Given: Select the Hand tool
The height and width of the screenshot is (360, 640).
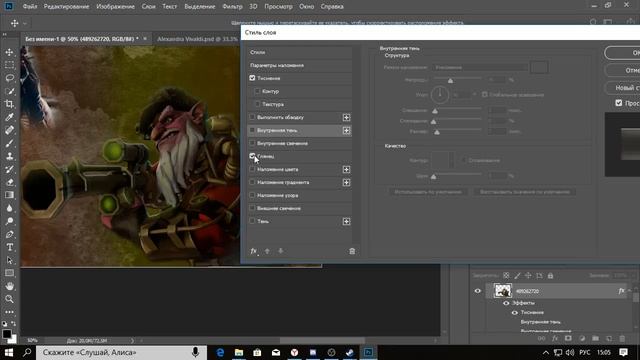Looking at the screenshot, I should click(9, 286).
